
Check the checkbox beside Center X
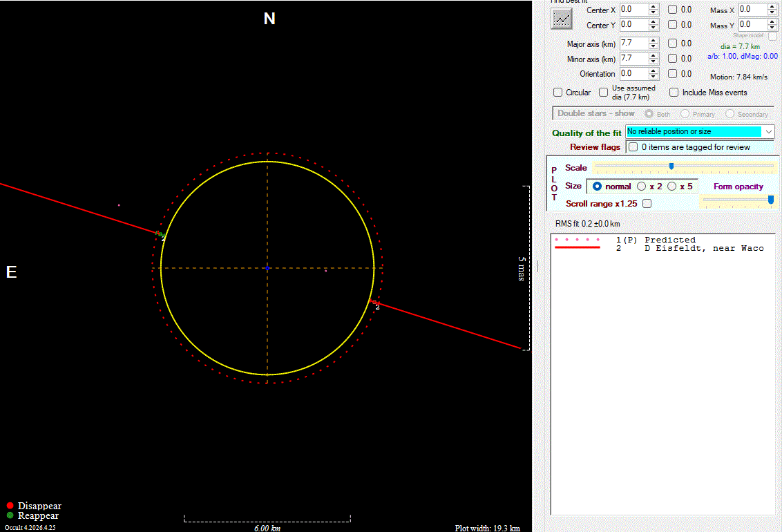pos(672,10)
